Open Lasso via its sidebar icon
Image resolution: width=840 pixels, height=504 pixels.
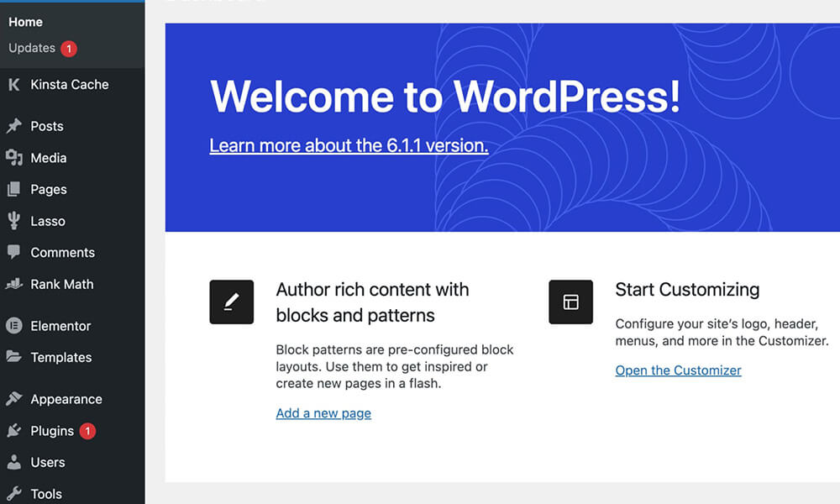tap(14, 221)
